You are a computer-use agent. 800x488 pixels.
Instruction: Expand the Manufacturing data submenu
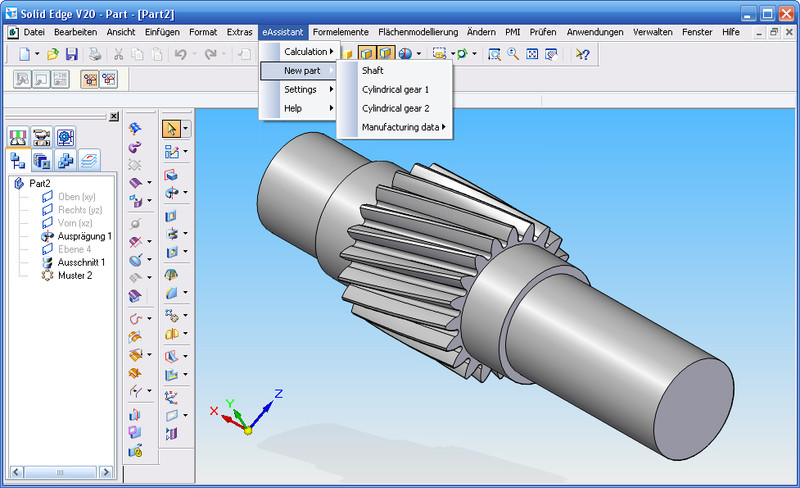pos(402,127)
